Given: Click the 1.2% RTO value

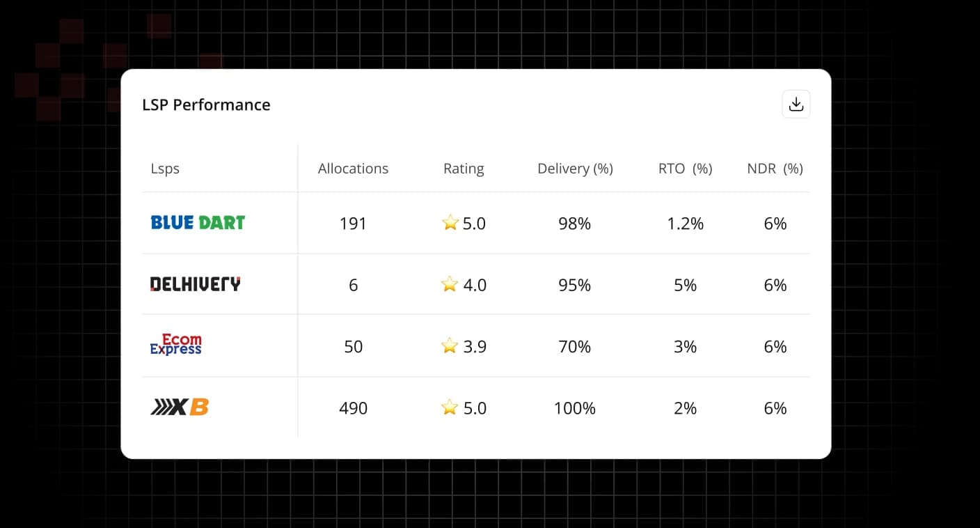Looking at the screenshot, I should point(686,224).
